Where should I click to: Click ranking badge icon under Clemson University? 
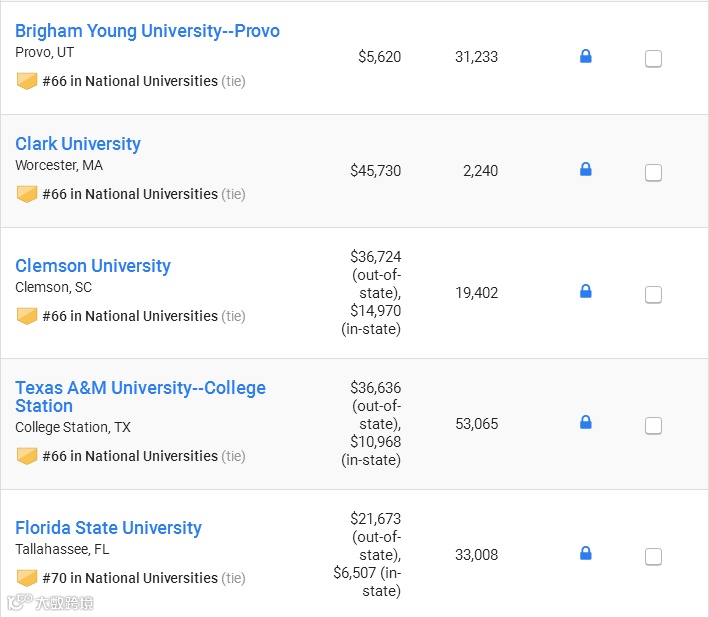pyautogui.click(x=27, y=316)
